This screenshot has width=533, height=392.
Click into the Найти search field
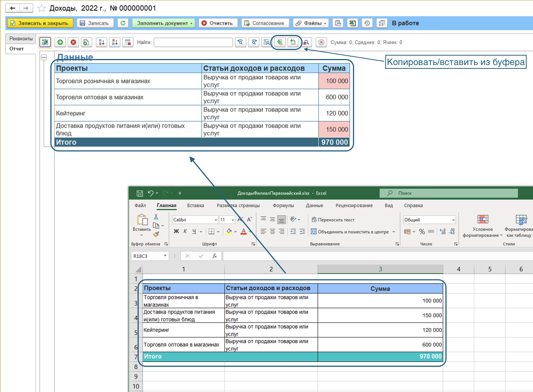(193, 42)
